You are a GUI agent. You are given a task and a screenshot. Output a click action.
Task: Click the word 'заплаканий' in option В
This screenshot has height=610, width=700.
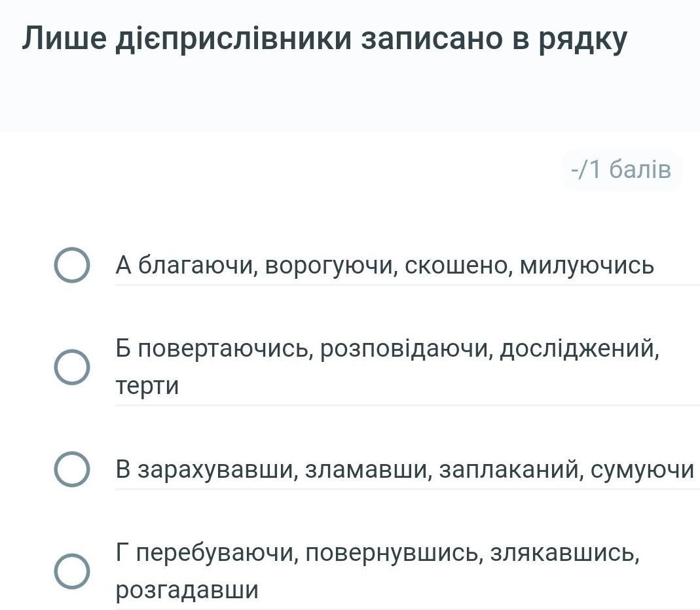coord(510,470)
